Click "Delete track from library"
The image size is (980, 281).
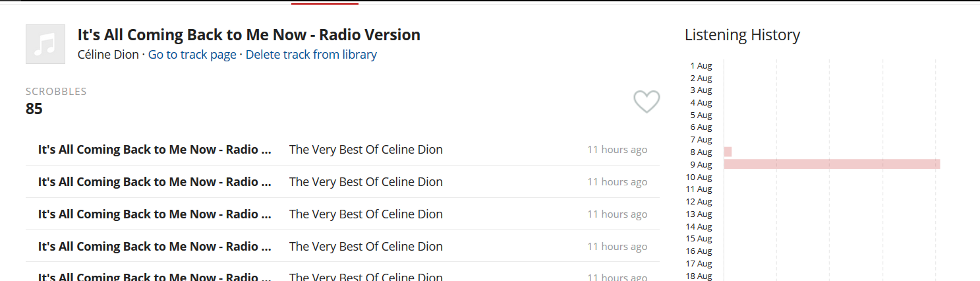click(311, 55)
